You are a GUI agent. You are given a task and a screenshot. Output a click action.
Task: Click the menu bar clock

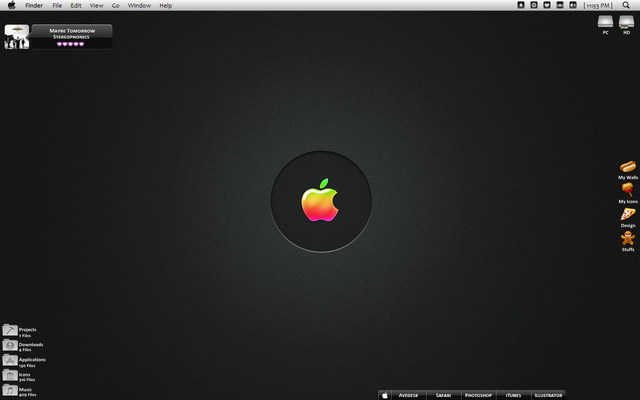(598, 5)
